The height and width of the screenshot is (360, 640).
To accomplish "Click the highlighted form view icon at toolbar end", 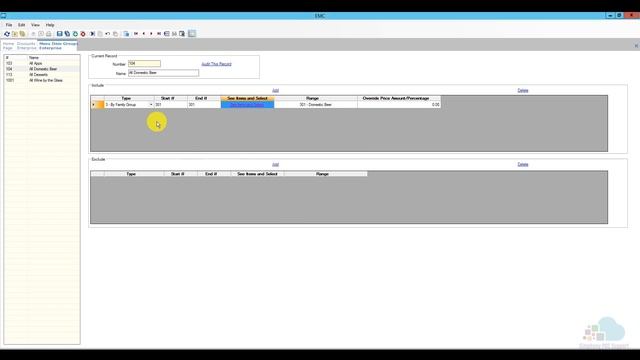I will pos(192,34).
